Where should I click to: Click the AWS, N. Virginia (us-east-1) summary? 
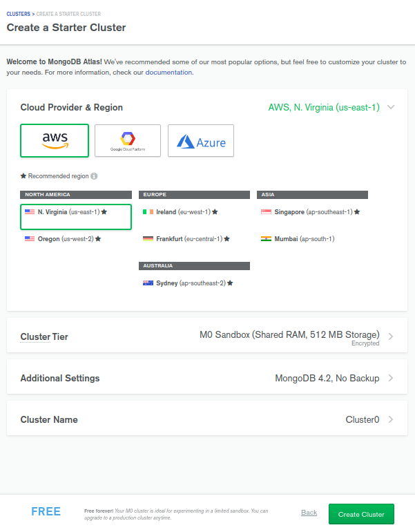pyautogui.click(x=324, y=107)
